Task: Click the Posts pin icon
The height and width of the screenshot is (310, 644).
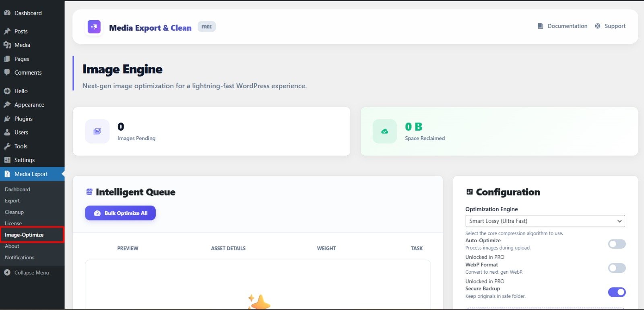Action: coord(7,31)
